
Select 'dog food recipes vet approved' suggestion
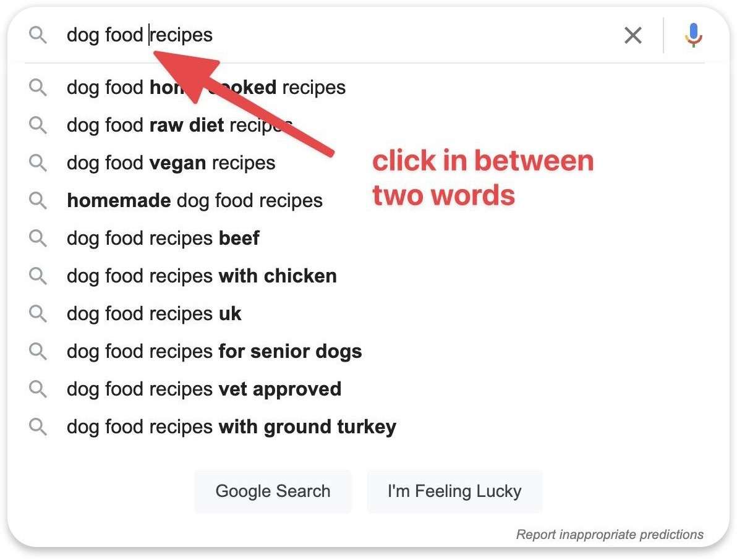pos(204,389)
